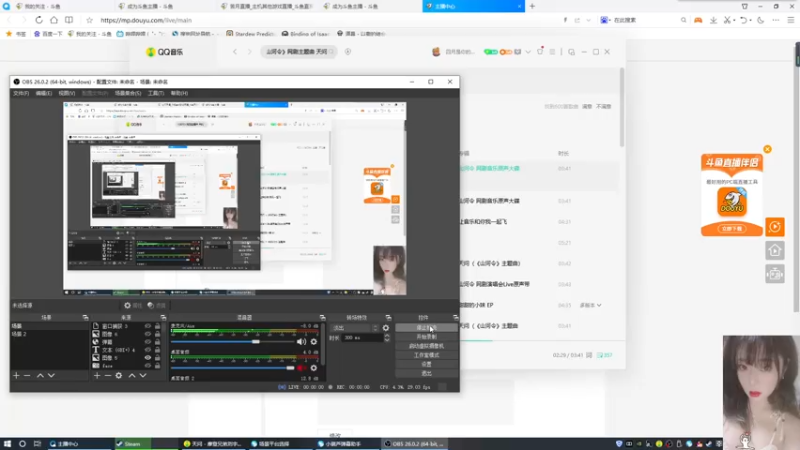Viewport: 800px width, 450px height.
Task: Lock the window capture 3 source
Action: tap(157, 326)
